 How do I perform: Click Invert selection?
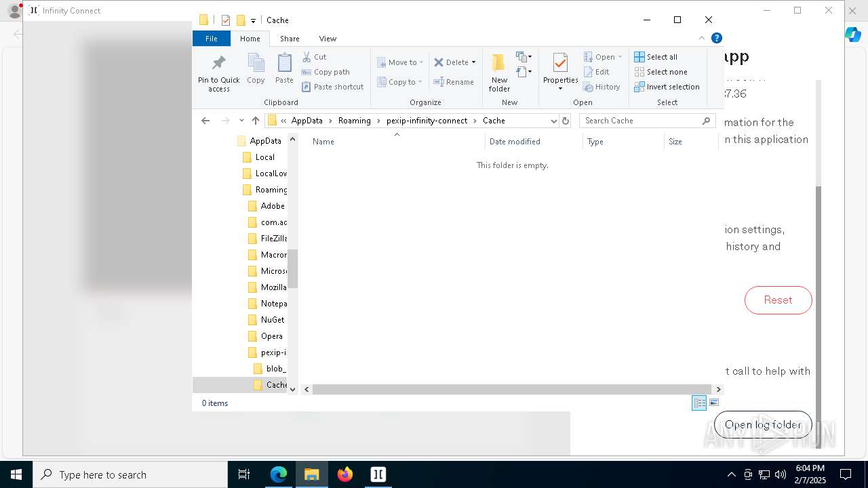[667, 87]
